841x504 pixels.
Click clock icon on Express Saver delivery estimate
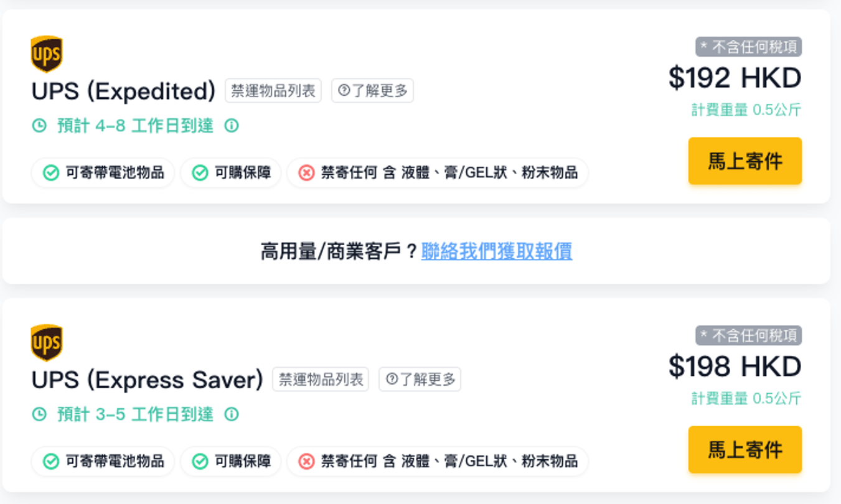coord(39,414)
